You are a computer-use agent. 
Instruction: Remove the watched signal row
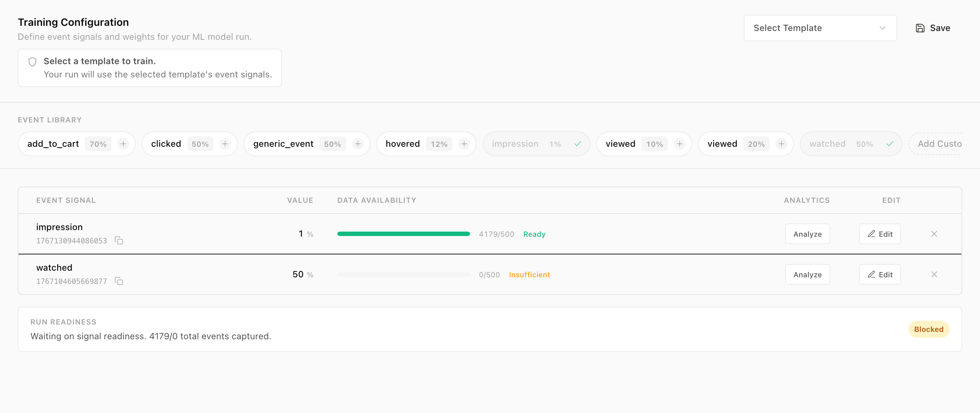coord(934,275)
